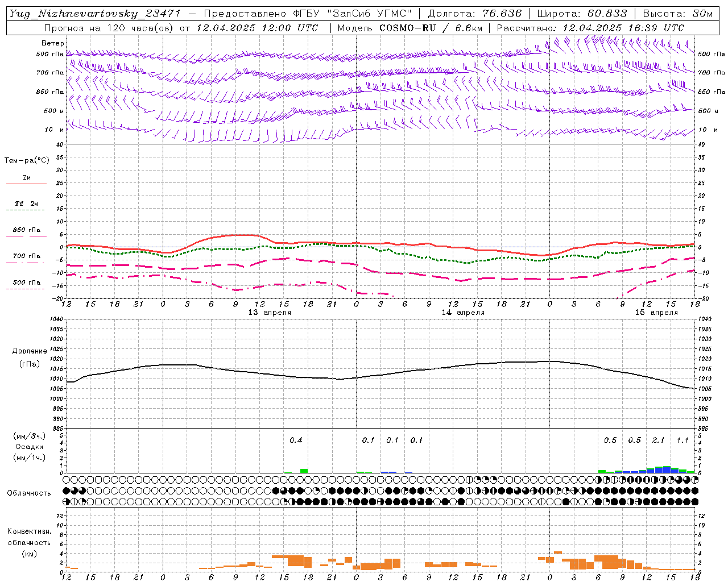Image resolution: width=728 pixels, height=582 pixels.
Task: Pick the Td 2м dew point legend entry
Action: [x=26, y=203]
